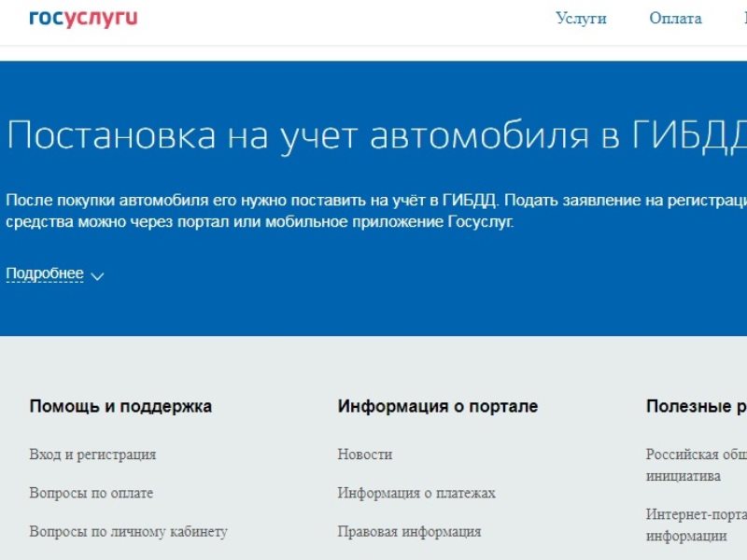
Task: Open Информация о платежах link
Action: [416, 493]
